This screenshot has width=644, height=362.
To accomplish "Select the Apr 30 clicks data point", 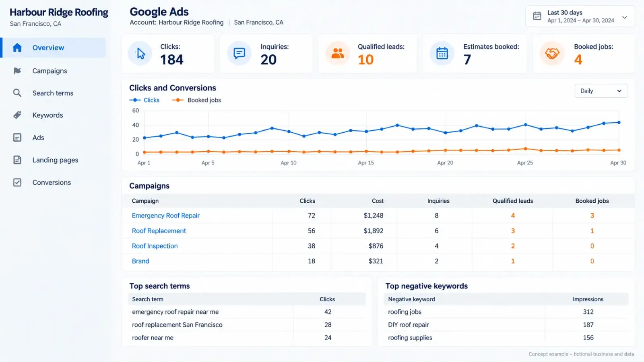I will click(619, 122).
